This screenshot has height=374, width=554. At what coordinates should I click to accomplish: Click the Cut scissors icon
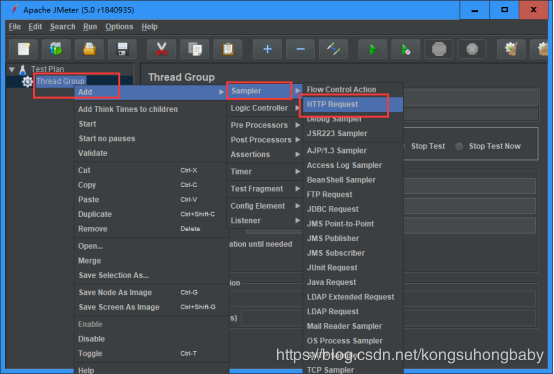coord(161,49)
